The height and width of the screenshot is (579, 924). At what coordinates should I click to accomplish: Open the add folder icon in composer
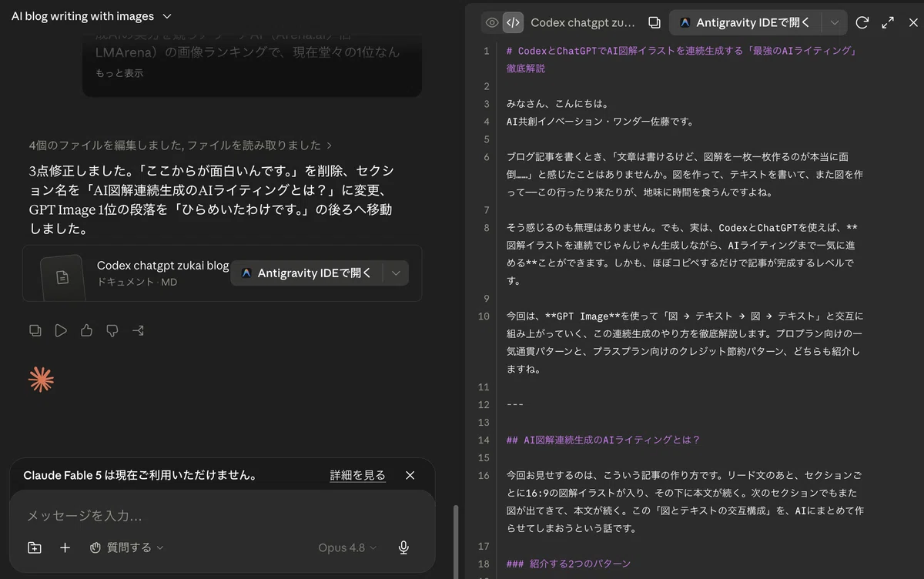35,547
